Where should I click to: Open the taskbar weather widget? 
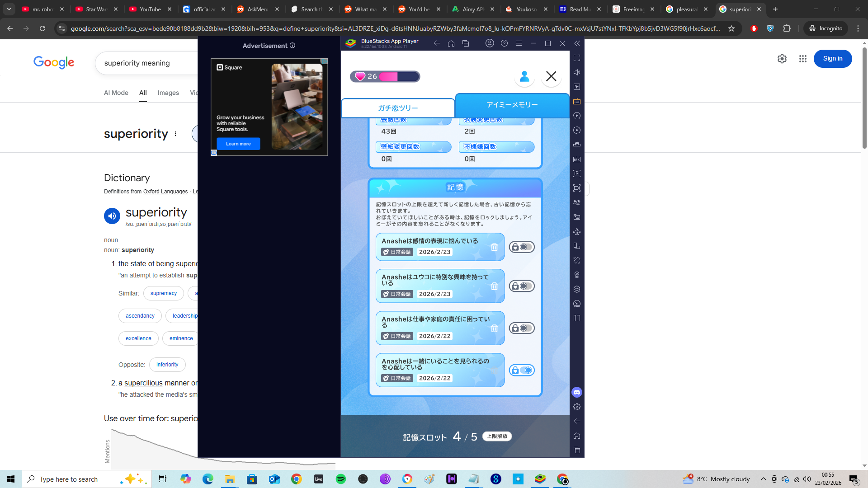(x=716, y=479)
